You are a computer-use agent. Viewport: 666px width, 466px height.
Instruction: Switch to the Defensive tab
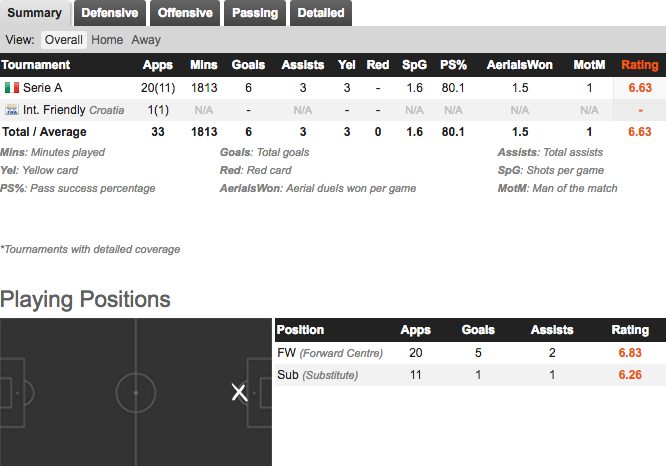click(x=110, y=13)
